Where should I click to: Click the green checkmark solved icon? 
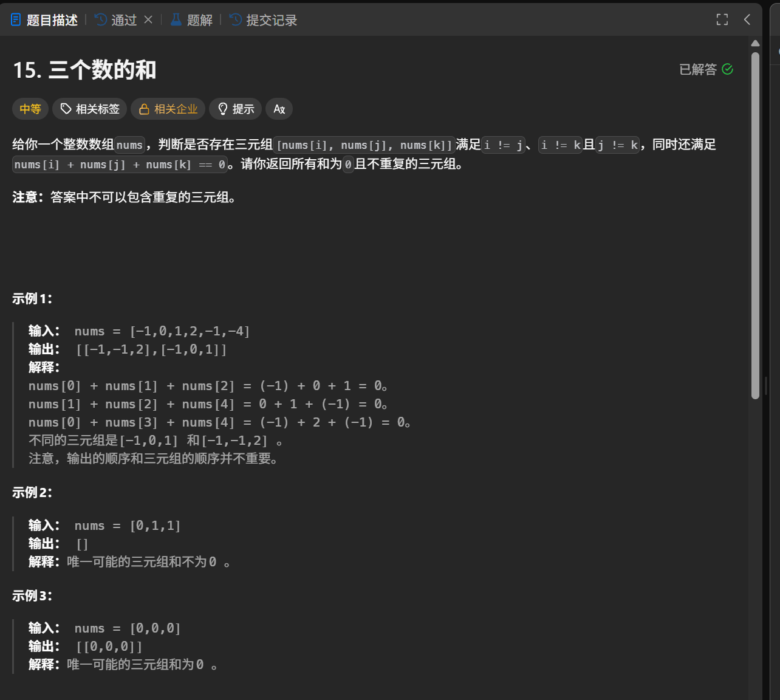[727, 69]
